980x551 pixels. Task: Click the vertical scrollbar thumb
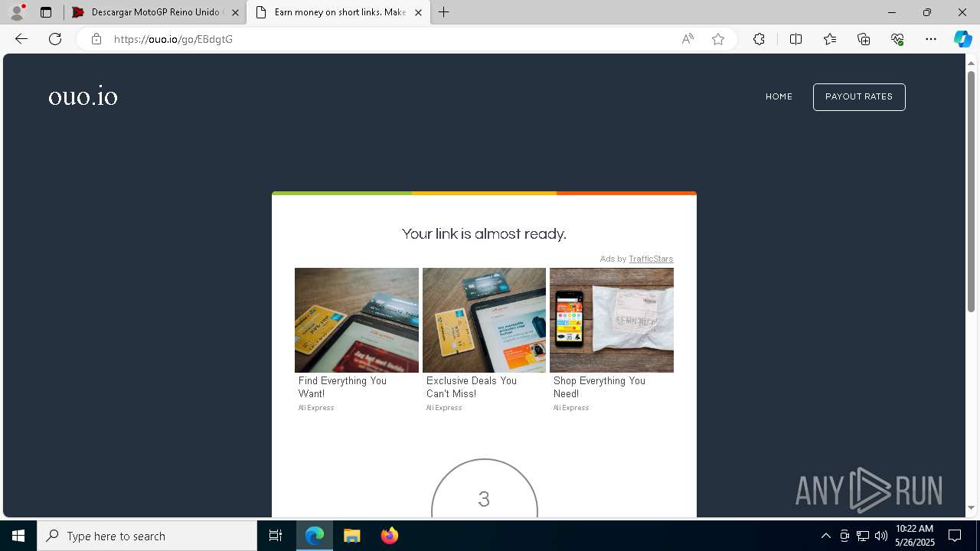pyautogui.click(x=971, y=191)
